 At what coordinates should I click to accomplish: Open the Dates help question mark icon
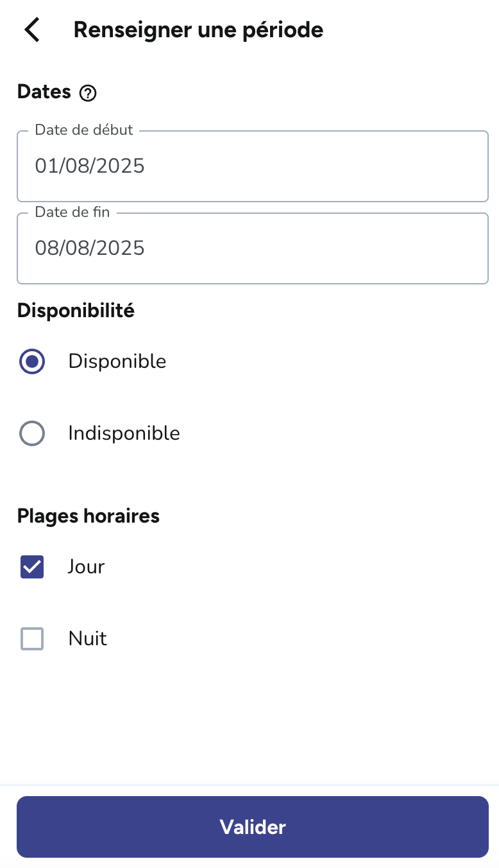click(88, 93)
